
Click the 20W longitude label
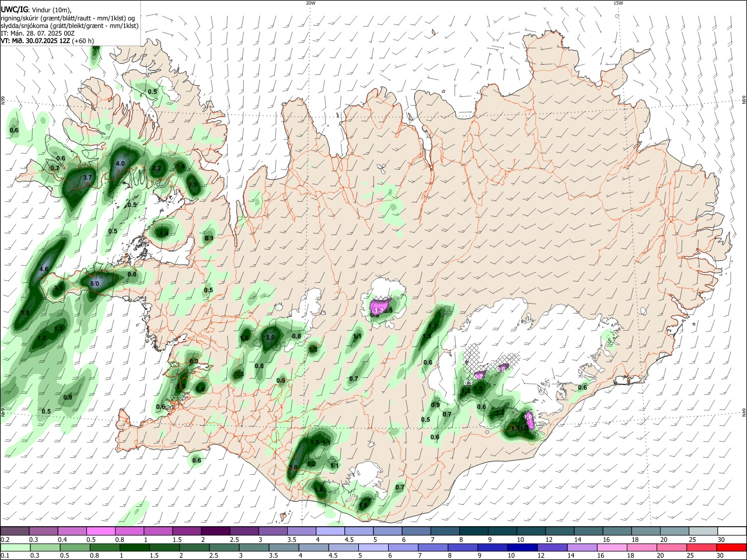pos(310,3)
